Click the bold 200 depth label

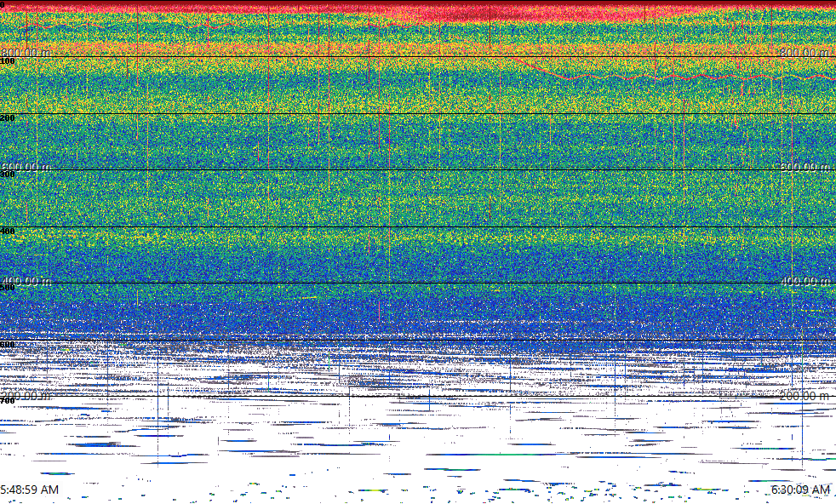(8, 117)
